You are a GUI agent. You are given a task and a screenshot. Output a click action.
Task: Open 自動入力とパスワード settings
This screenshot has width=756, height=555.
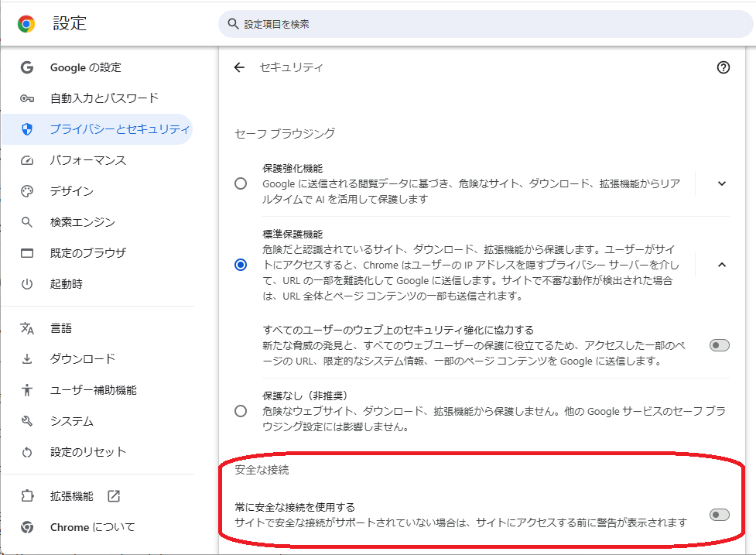point(97,98)
